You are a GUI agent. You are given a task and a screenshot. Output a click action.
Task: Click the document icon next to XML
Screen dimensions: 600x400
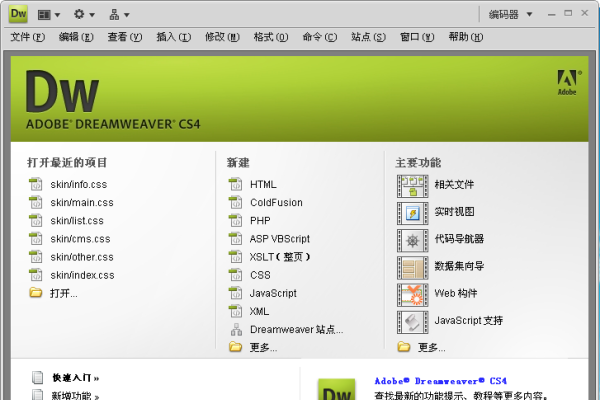click(235, 311)
